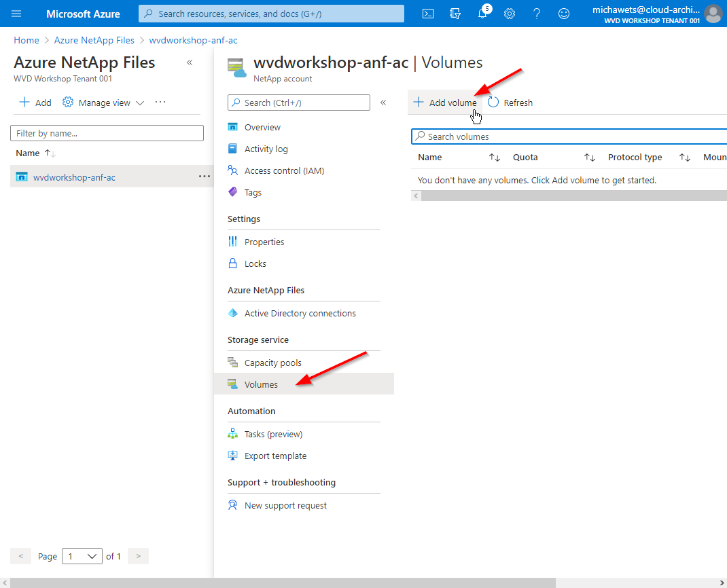Open the Help question mark icon

[x=537, y=14]
